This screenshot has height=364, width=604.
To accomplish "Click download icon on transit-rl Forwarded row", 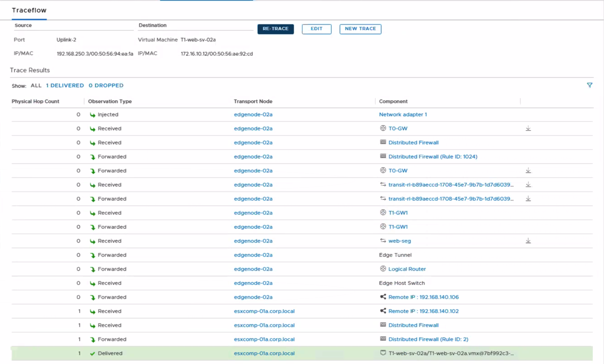I will tap(528, 199).
